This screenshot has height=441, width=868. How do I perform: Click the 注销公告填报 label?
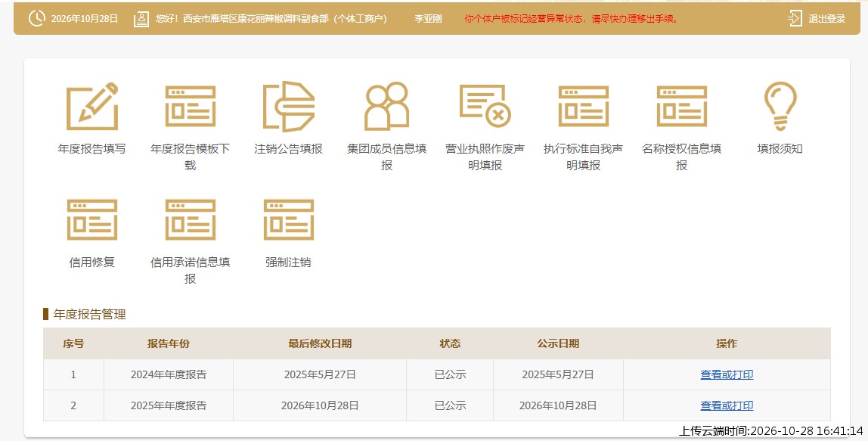coord(288,148)
